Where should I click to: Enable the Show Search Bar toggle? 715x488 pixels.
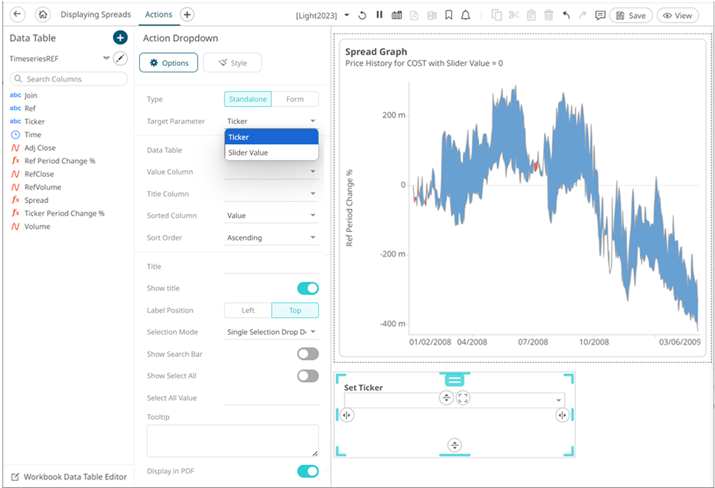[x=308, y=353]
